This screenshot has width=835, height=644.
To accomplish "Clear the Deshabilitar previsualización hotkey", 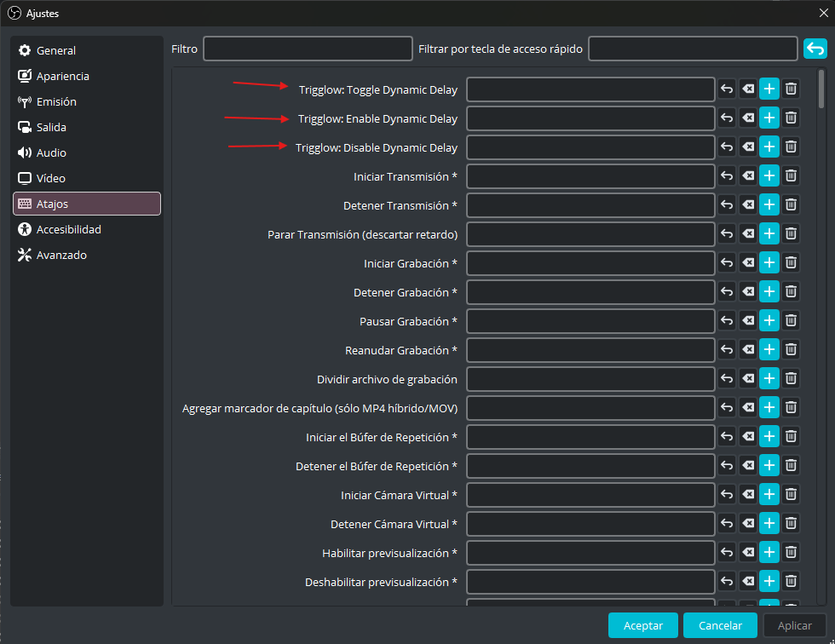I will (x=748, y=581).
